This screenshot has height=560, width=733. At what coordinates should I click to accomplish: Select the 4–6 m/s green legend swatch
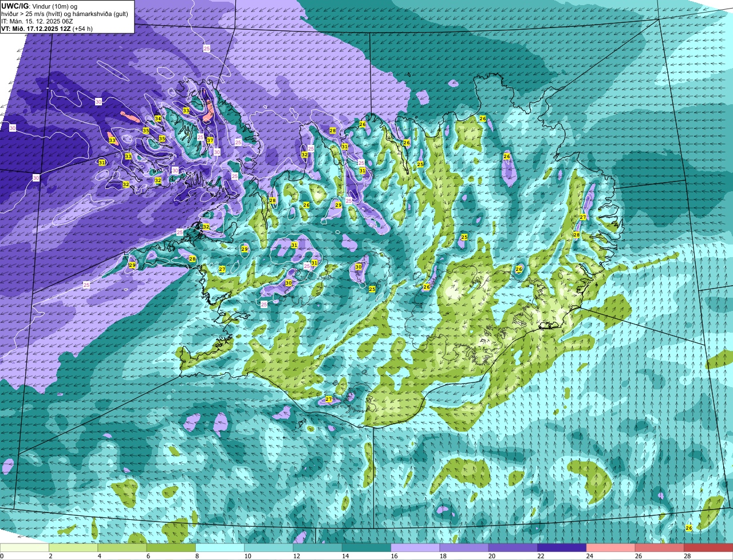tap(122, 548)
